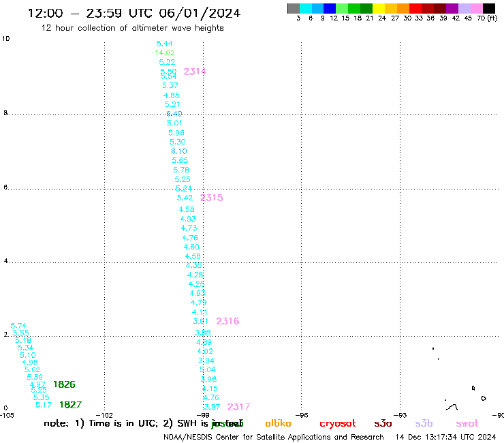Image resolution: width=504 pixels, height=443 pixels.
Task: Click the wave height value 4.73
Action: (x=189, y=228)
